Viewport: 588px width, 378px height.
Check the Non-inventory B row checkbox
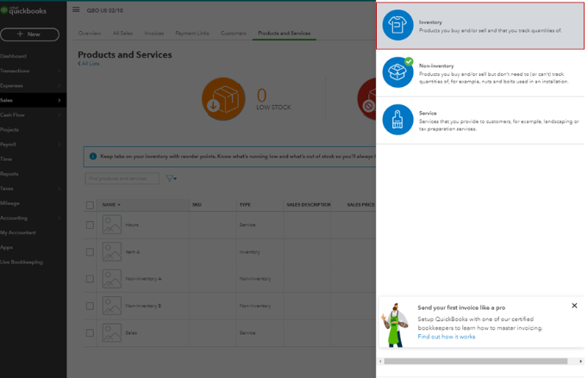tap(90, 306)
